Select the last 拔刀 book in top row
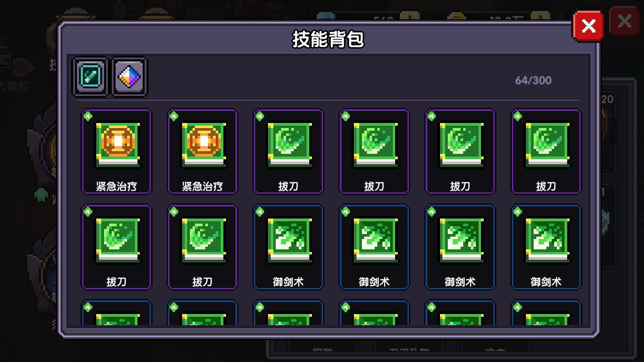 pos(546,152)
